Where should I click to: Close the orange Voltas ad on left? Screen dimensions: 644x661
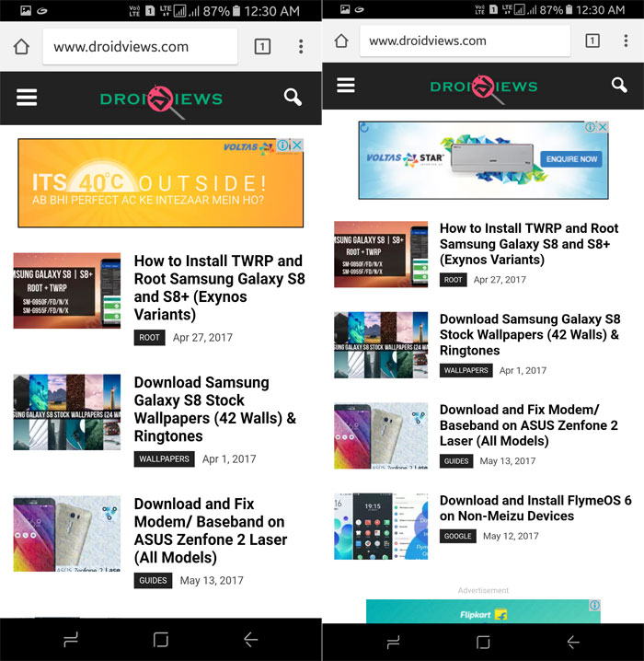tap(297, 145)
